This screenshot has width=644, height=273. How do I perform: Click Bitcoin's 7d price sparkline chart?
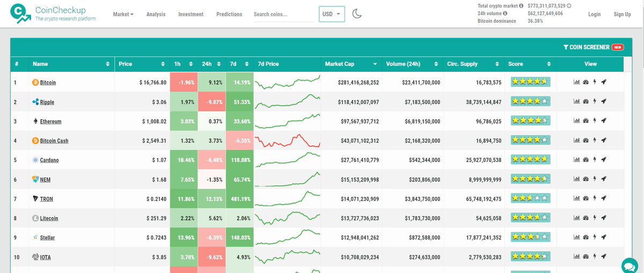[x=287, y=83]
